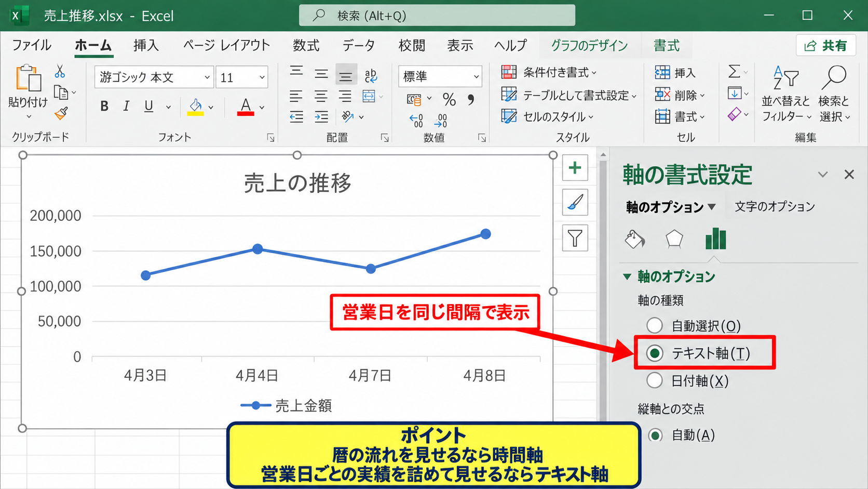Select 自動選択(O) radio button

tap(655, 326)
